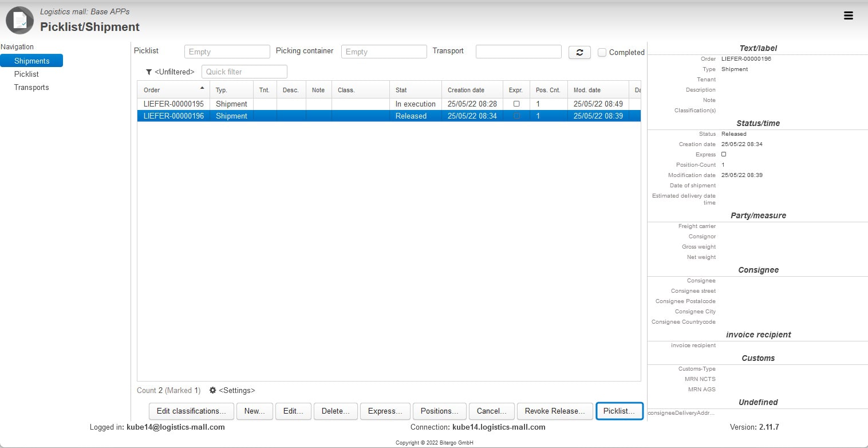Click the Picklist/Shipment app logo icon
Screen dimensions: 868x448
(x=19, y=20)
